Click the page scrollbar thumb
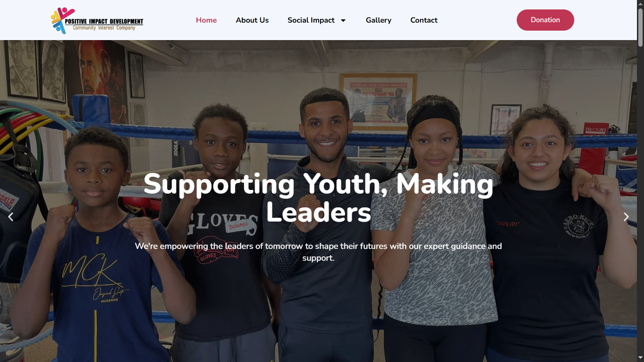Viewport: 644px width, 362px height. click(x=640, y=27)
